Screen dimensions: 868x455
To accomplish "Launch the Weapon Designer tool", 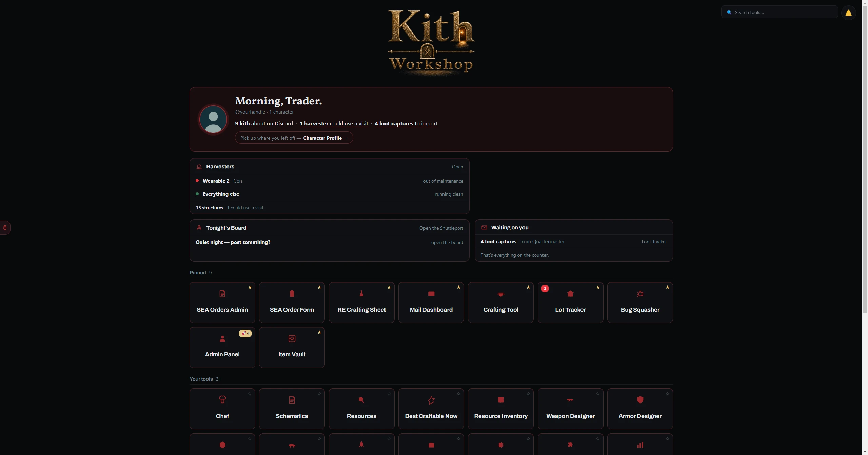I will 570,409.
